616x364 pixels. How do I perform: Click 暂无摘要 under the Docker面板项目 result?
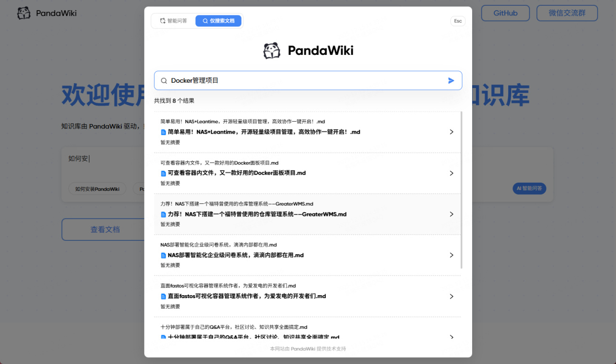click(170, 183)
